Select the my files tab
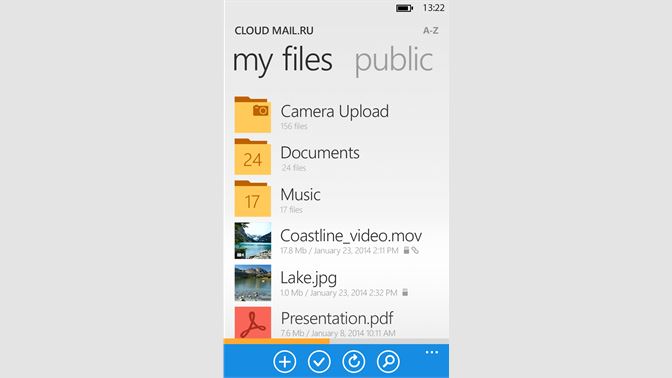 [282, 60]
